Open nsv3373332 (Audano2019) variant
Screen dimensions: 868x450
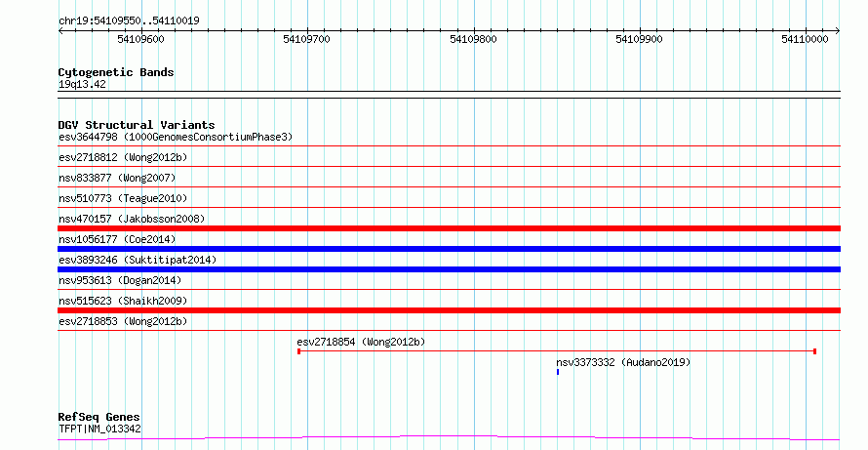(623, 362)
